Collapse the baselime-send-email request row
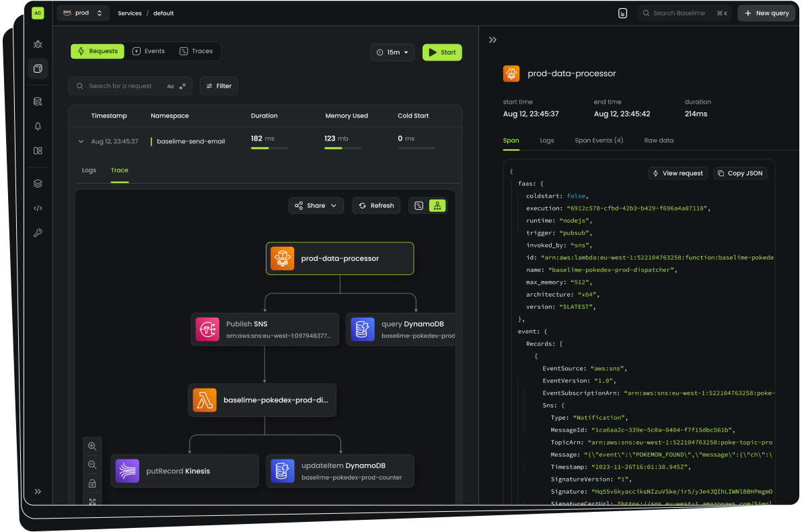Image resolution: width=802 pixels, height=532 pixels. click(x=81, y=142)
